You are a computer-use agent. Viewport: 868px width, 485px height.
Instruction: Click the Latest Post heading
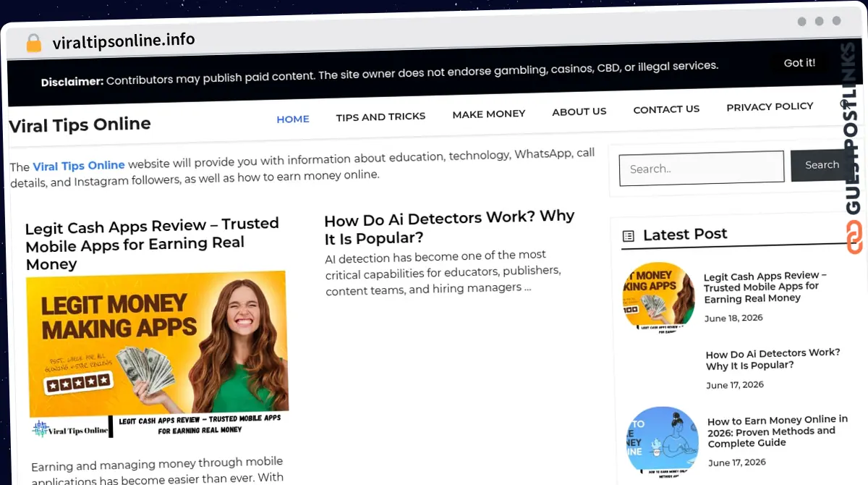tap(685, 235)
